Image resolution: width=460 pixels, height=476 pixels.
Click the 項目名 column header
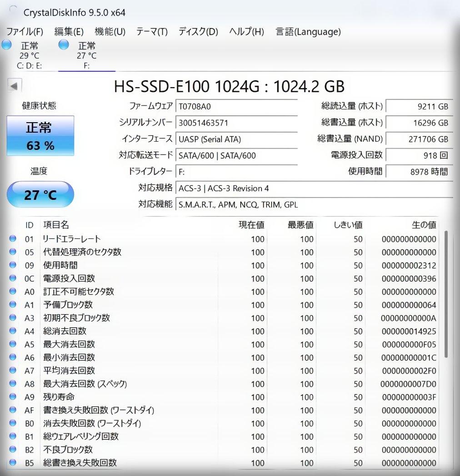pos(56,225)
